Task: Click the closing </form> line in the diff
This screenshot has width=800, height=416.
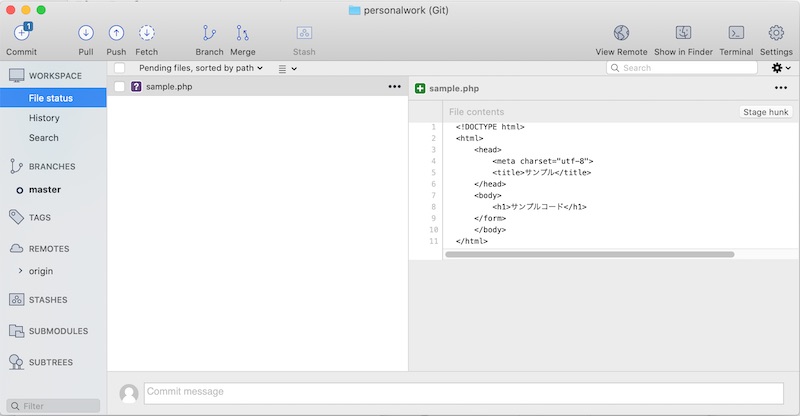Action: coord(490,218)
